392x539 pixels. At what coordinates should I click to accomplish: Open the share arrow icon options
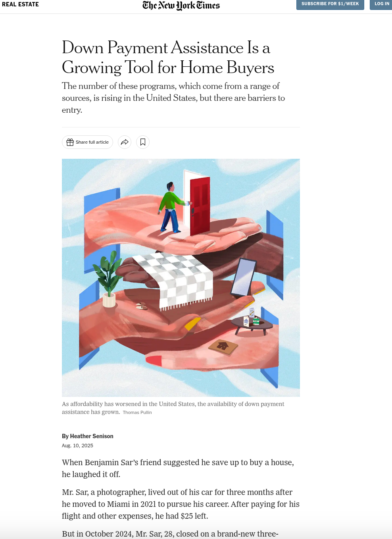point(125,142)
